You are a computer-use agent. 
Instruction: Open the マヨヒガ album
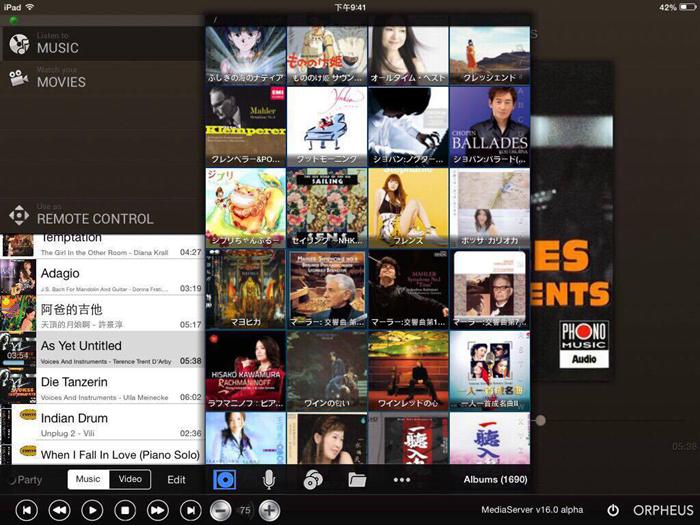pyautogui.click(x=246, y=289)
